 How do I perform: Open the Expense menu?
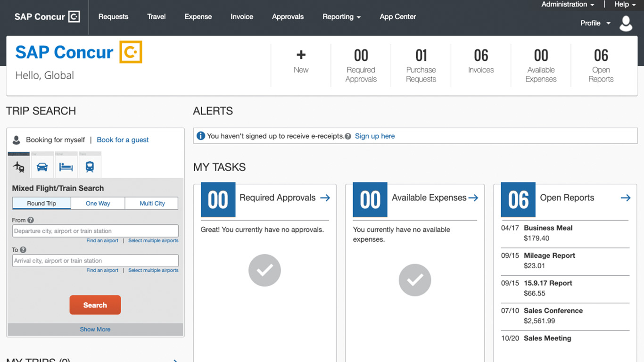pyautogui.click(x=198, y=17)
